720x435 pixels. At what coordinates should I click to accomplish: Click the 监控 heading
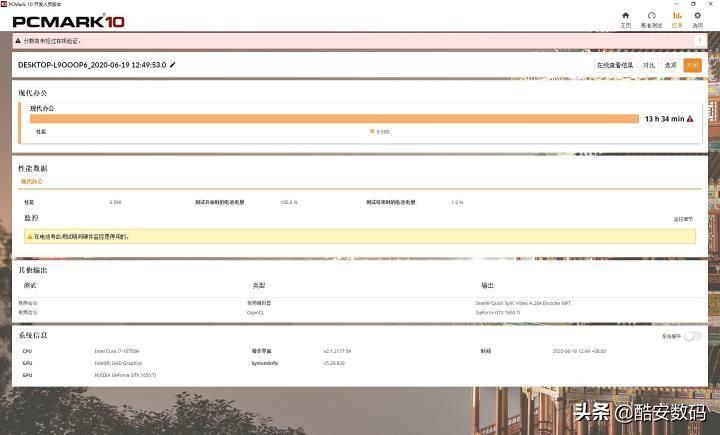tap(31, 218)
